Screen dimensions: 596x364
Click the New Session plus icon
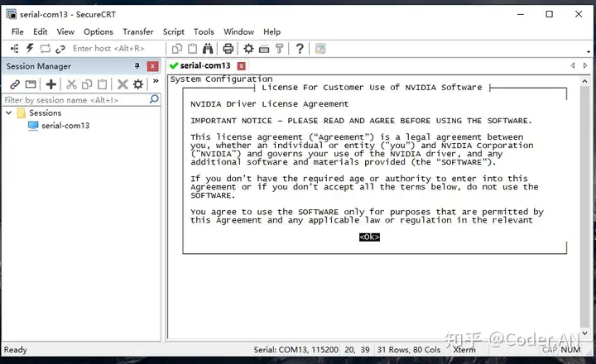[51, 84]
